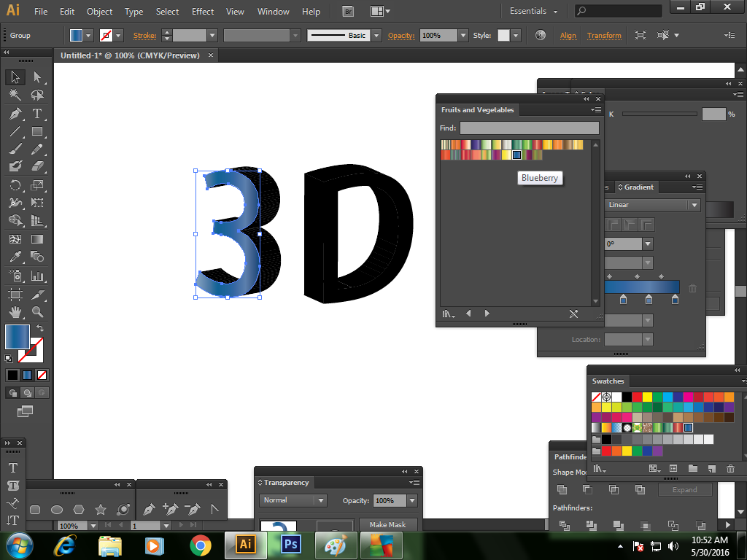Click the Find field in Fruits and Vegetables
The image size is (747, 560).
[530, 128]
